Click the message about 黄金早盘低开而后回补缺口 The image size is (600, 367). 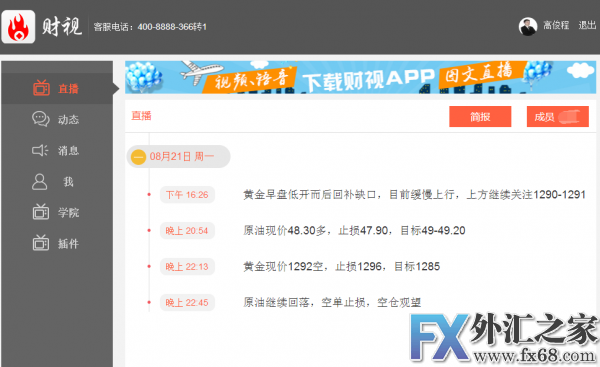point(414,195)
